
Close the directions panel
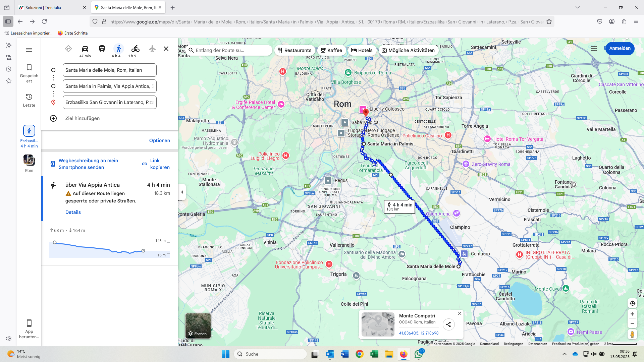point(166,49)
